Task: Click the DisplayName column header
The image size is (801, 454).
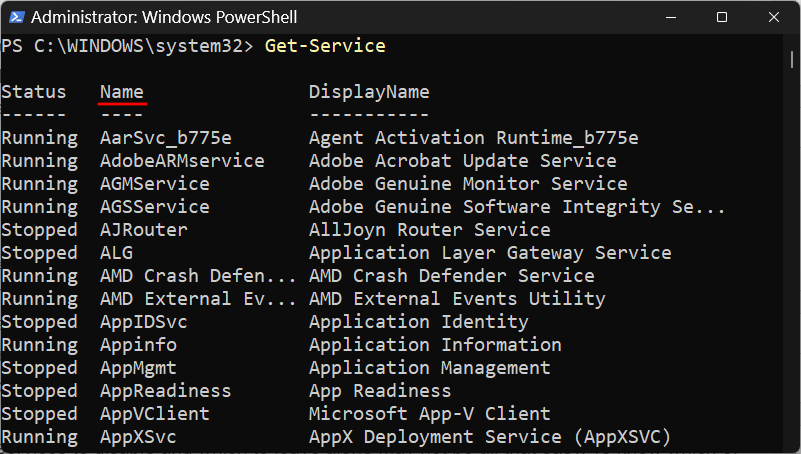Action: click(368, 92)
